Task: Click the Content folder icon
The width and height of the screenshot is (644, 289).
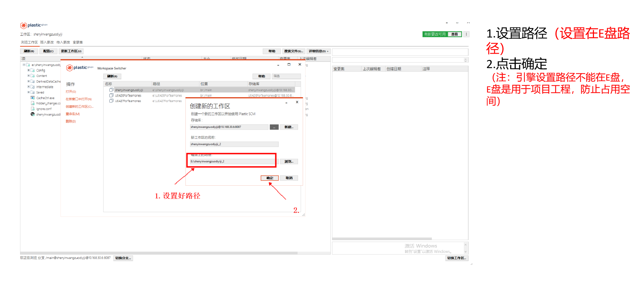Action: point(33,76)
